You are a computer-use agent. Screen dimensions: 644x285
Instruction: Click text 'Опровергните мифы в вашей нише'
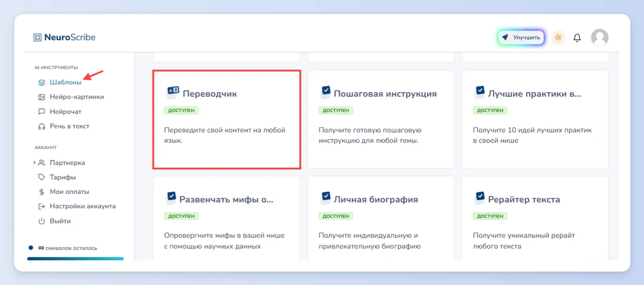point(224,235)
